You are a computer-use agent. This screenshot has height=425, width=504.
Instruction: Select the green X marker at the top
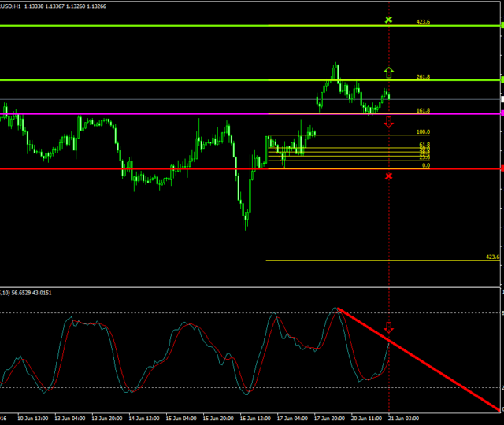388,19
